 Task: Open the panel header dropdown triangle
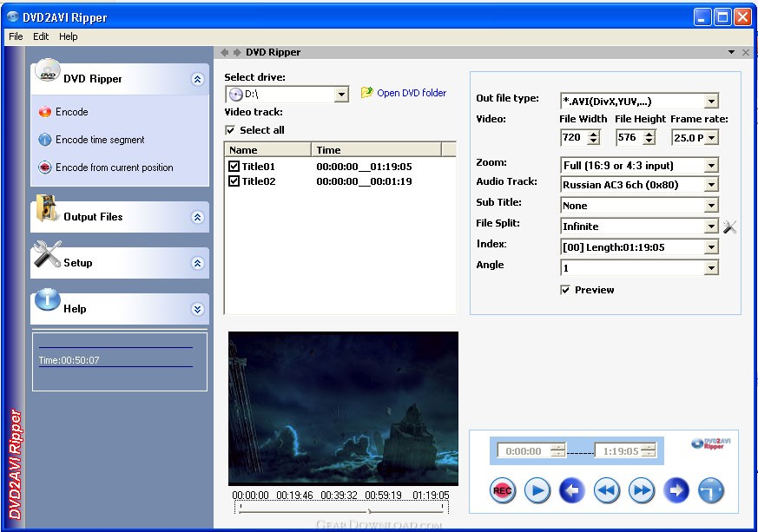[x=731, y=52]
